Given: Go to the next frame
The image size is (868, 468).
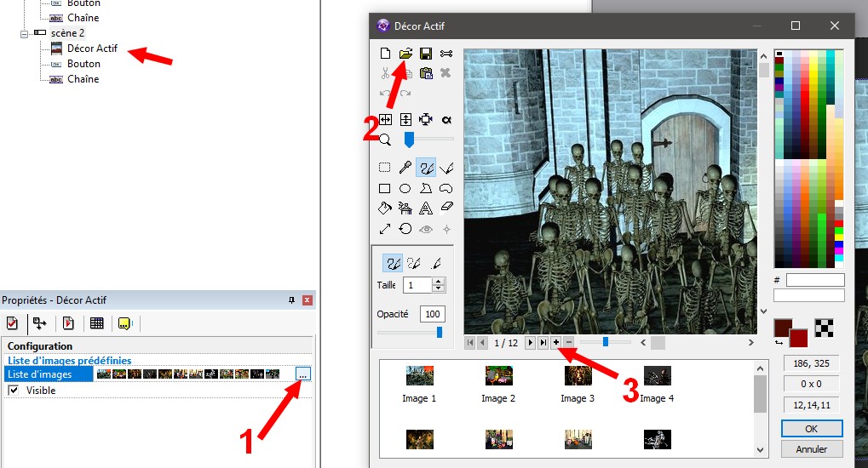Looking at the screenshot, I should click(531, 342).
